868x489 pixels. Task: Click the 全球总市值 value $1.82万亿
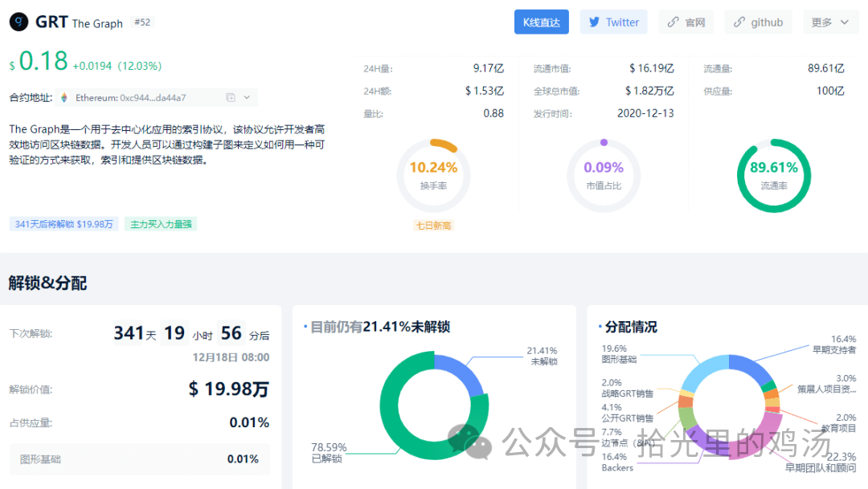(649, 91)
